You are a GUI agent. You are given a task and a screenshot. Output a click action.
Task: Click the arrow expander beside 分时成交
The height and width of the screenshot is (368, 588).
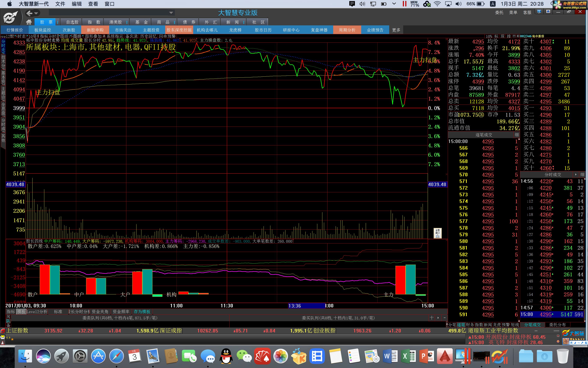pyautogui.click(x=576, y=175)
